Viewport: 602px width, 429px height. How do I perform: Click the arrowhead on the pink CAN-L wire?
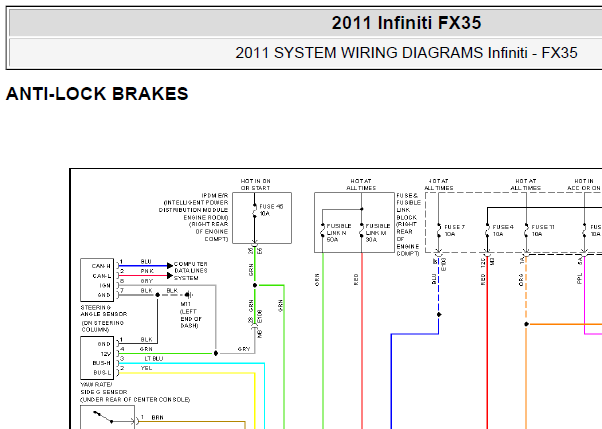click(x=170, y=275)
